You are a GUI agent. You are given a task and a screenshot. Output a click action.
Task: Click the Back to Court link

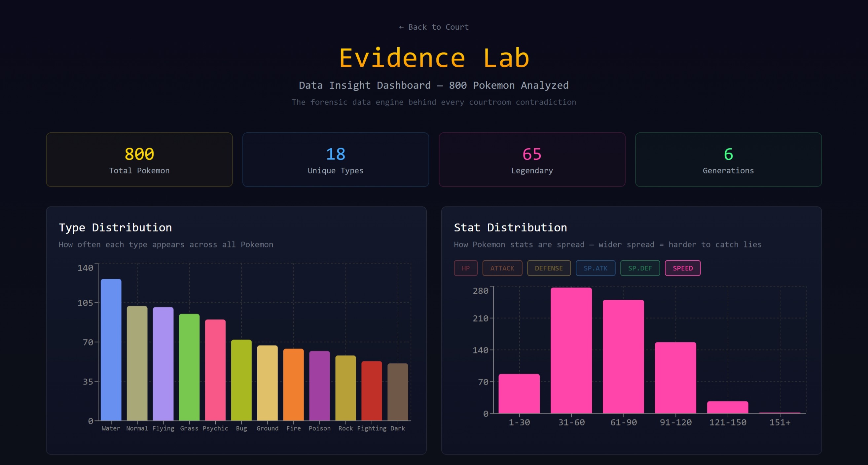pos(434,27)
